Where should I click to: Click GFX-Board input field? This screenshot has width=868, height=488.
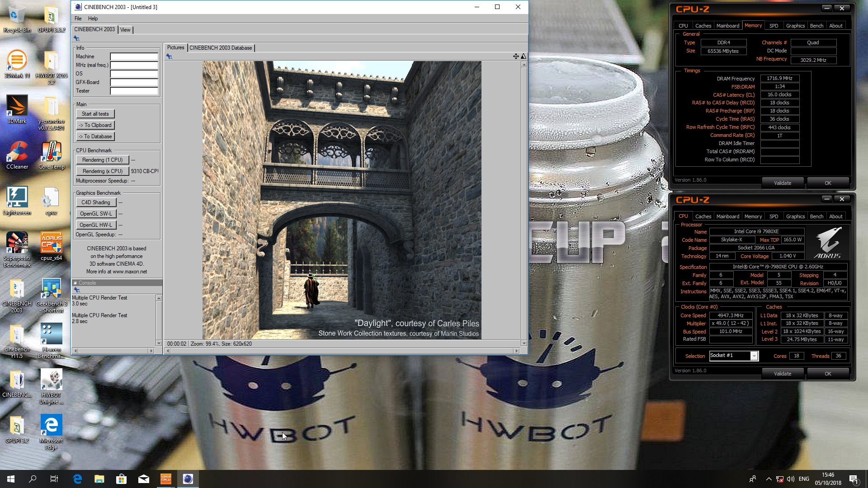pyautogui.click(x=134, y=82)
